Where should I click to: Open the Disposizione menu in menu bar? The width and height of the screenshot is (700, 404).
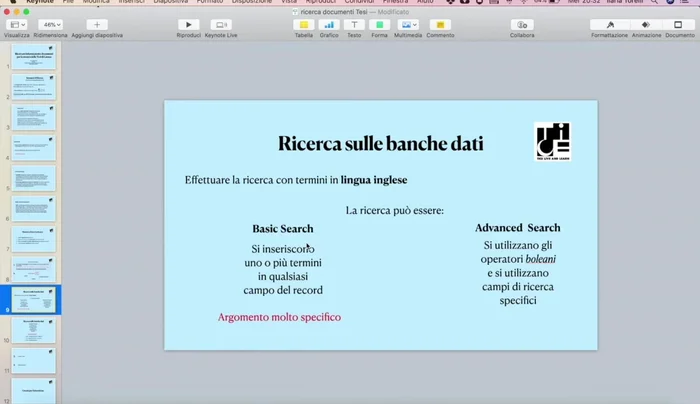[x=251, y=2]
